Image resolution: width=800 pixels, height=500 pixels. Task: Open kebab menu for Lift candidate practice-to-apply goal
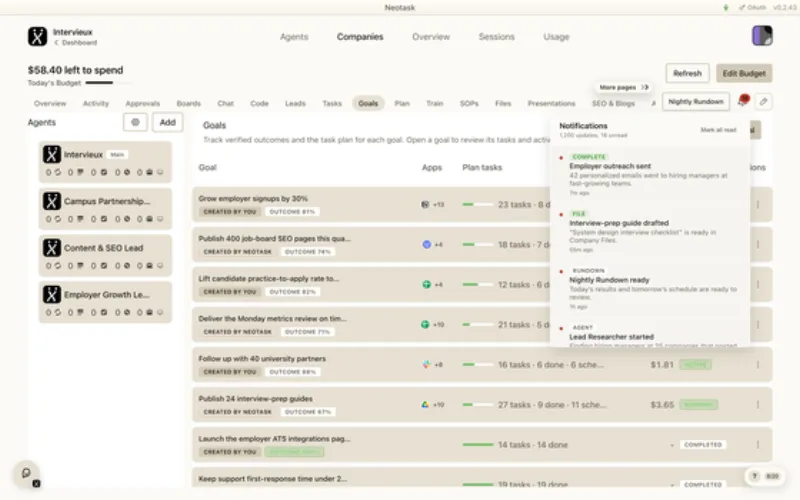pyautogui.click(x=758, y=285)
